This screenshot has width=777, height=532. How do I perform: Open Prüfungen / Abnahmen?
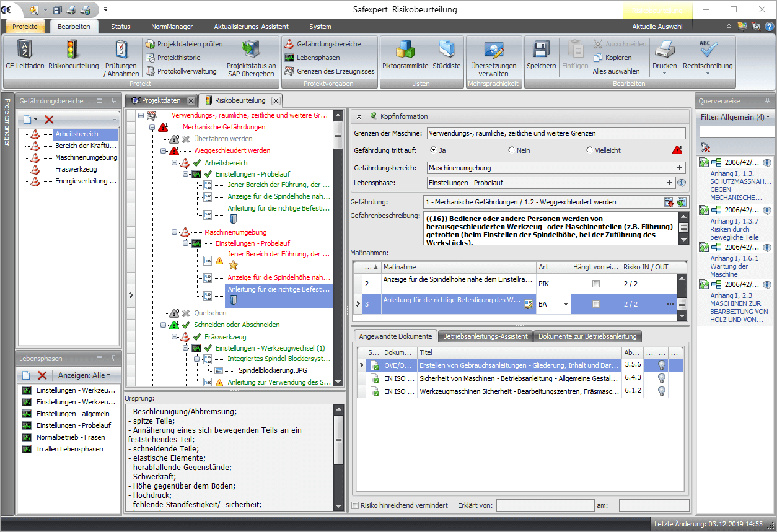[x=121, y=50]
